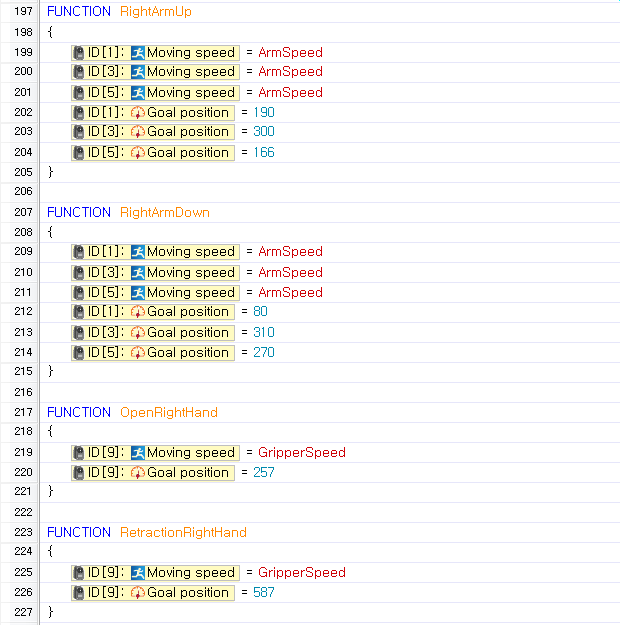
Task: Click line number 207 in the gutter
Action: (19, 212)
